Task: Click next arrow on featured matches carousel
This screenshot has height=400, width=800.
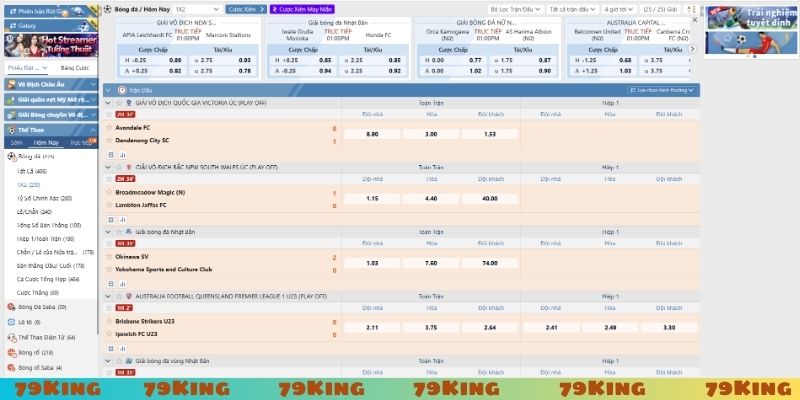Action: (x=693, y=49)
